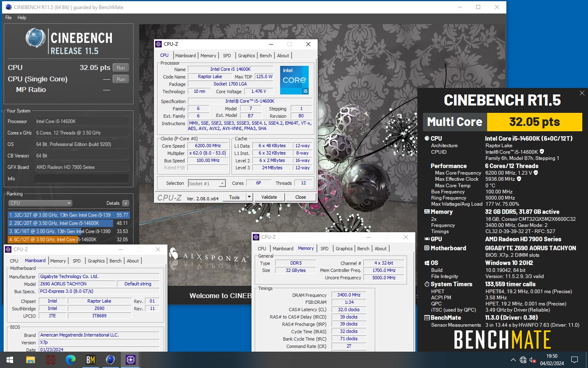Click the Core Speed value 6200.00 MHz
This screenshot has width=588, height=368.
tap(208, 146)
